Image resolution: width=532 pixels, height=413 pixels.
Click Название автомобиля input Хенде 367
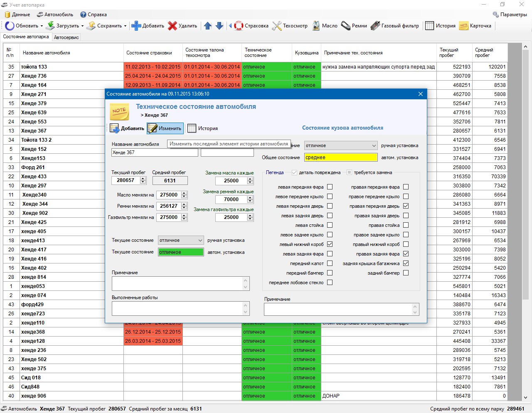pos(155,152)
